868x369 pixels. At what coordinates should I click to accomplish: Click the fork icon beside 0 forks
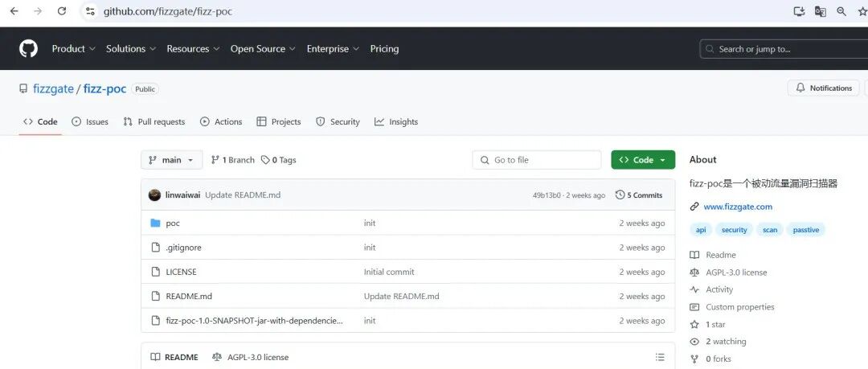coord(694,359)
